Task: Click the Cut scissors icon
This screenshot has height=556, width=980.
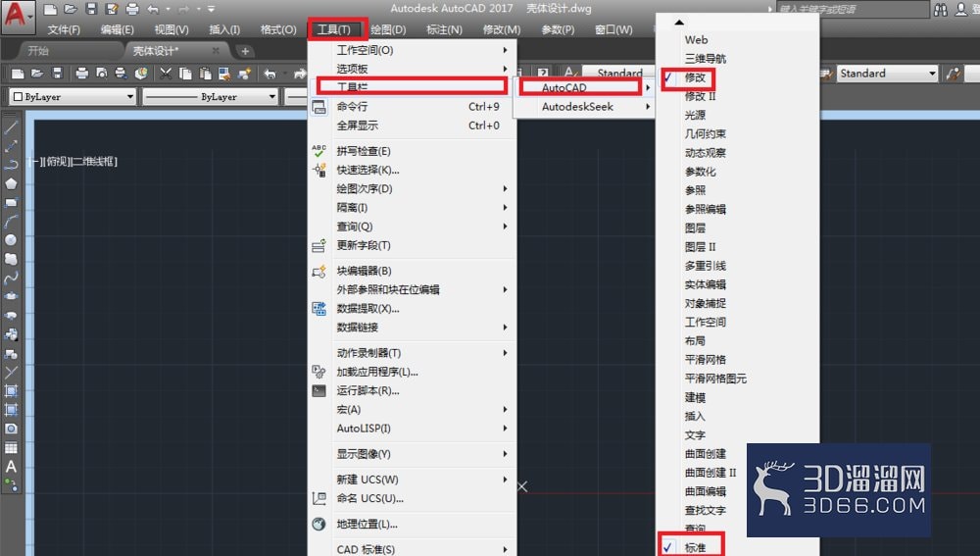Action: click(165, 74)
